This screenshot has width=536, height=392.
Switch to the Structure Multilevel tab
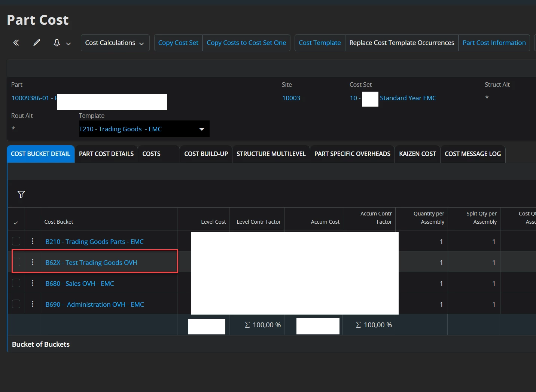[x=271, y=154]
